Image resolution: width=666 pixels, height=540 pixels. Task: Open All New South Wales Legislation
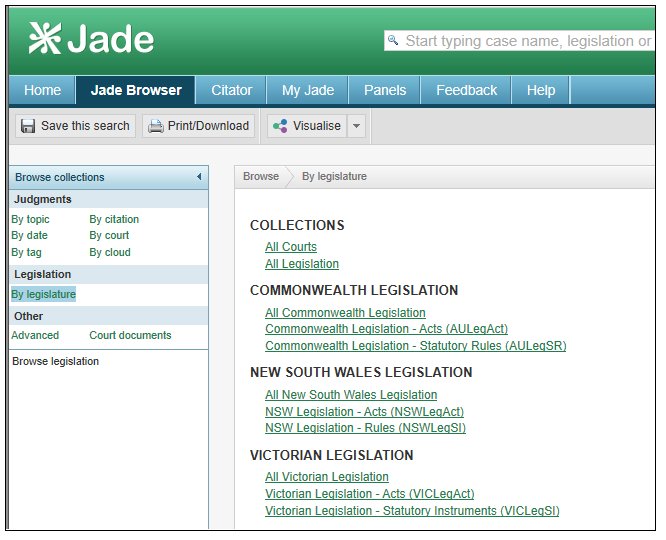(351, 395)
